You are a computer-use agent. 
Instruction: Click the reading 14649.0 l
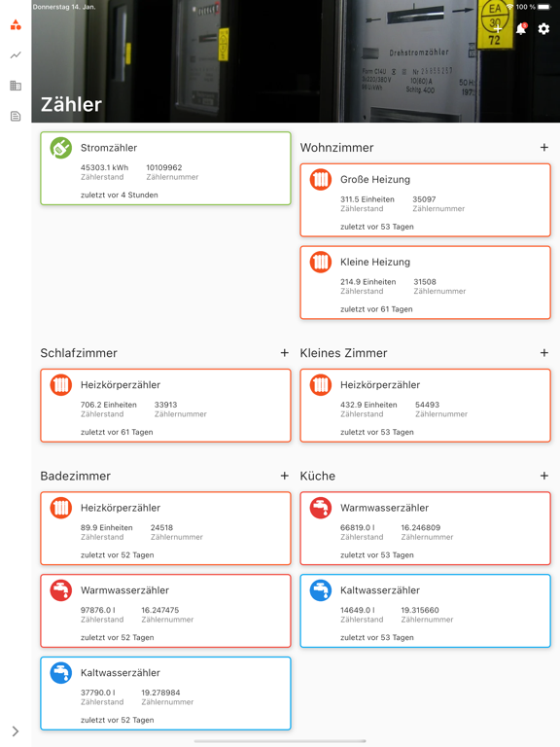(358, 610)
